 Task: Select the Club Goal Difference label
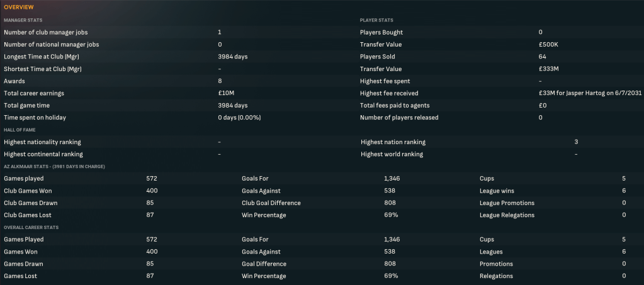(x=273, y=203)
